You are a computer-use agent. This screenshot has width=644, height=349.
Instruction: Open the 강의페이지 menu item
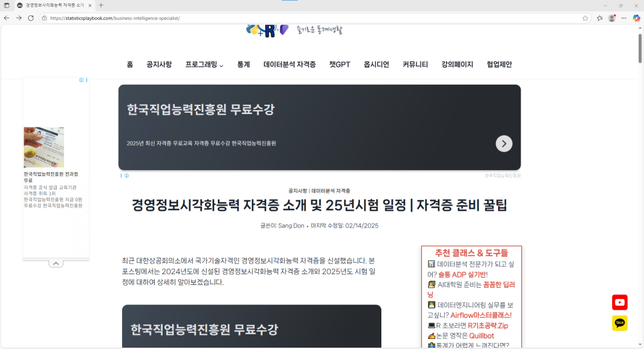pyautogui.click(x=457, y=65)
